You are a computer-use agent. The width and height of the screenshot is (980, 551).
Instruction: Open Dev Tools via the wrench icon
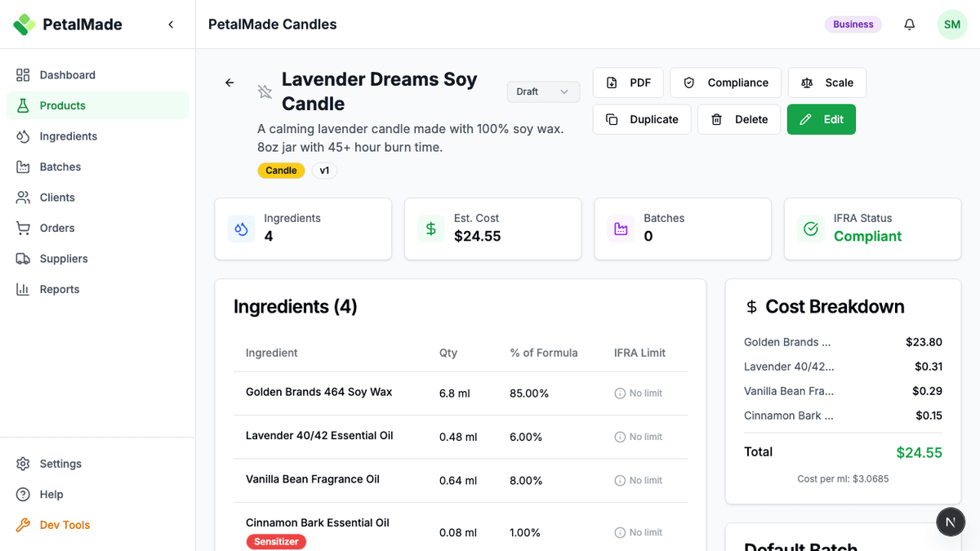tap(24, 525)
